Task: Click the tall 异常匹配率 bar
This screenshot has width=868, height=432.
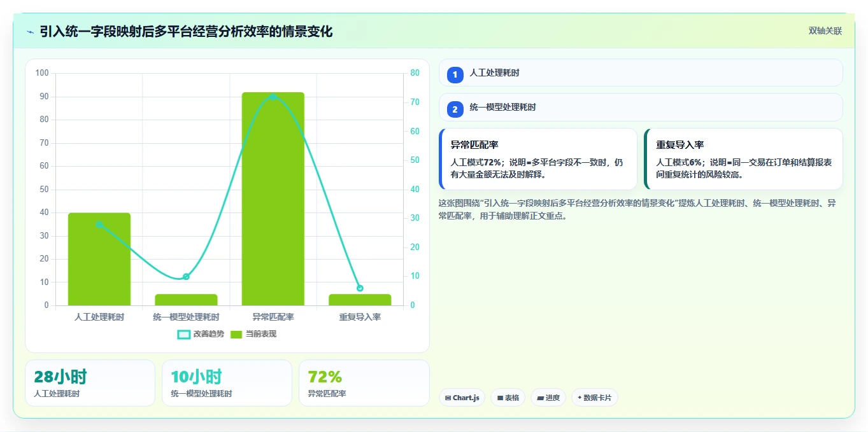Action: click(273, 199)
